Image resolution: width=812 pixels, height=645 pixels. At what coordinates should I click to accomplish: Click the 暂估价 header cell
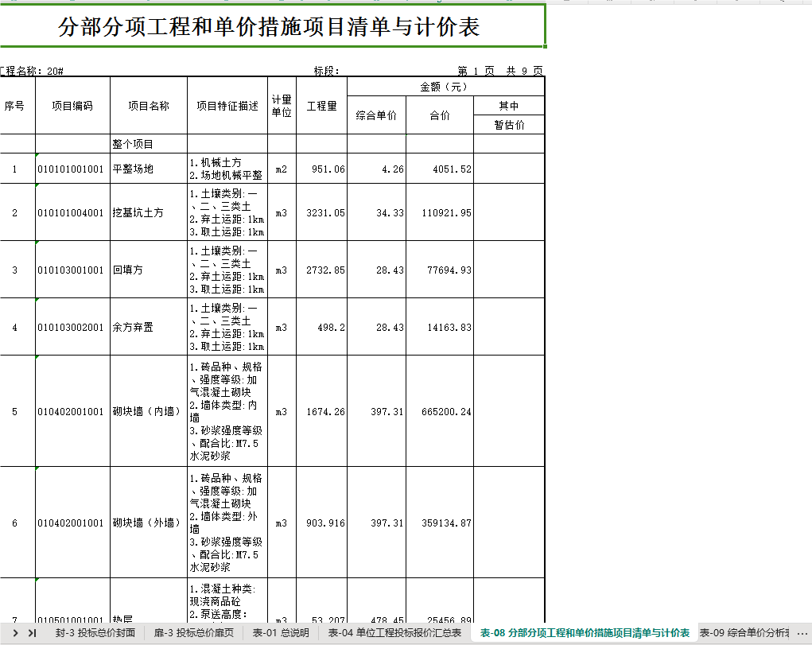click(x=509, y=125)
